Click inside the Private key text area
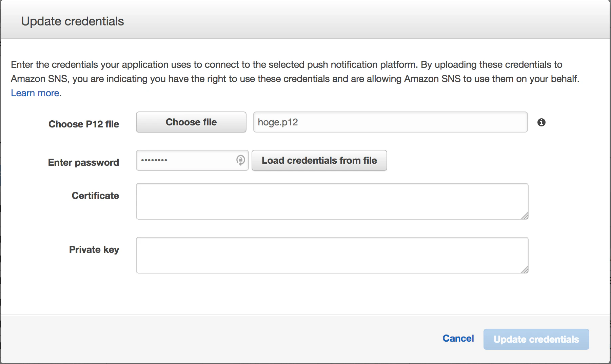Screen dimensions: 611x364 332,255
